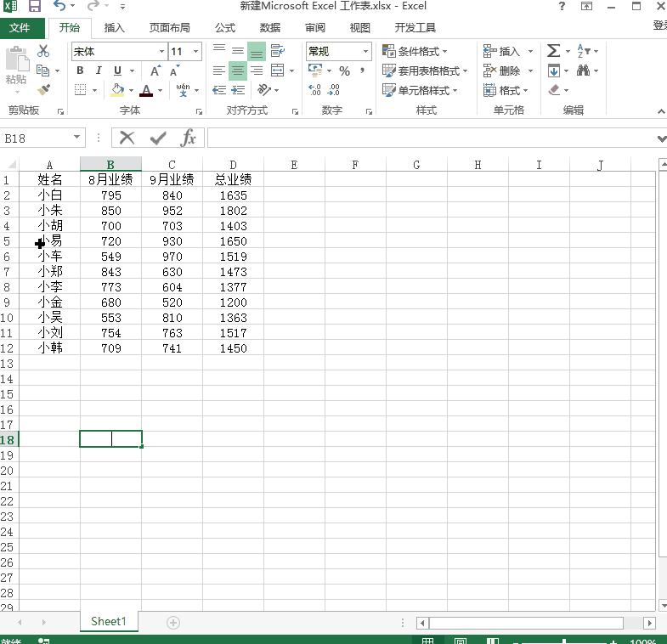Click the Decrease Indent icon

click(x=219, y=90)
